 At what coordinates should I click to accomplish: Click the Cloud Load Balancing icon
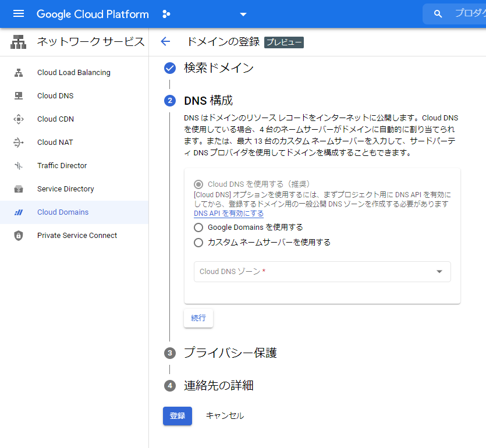click(x=19, y=73)
